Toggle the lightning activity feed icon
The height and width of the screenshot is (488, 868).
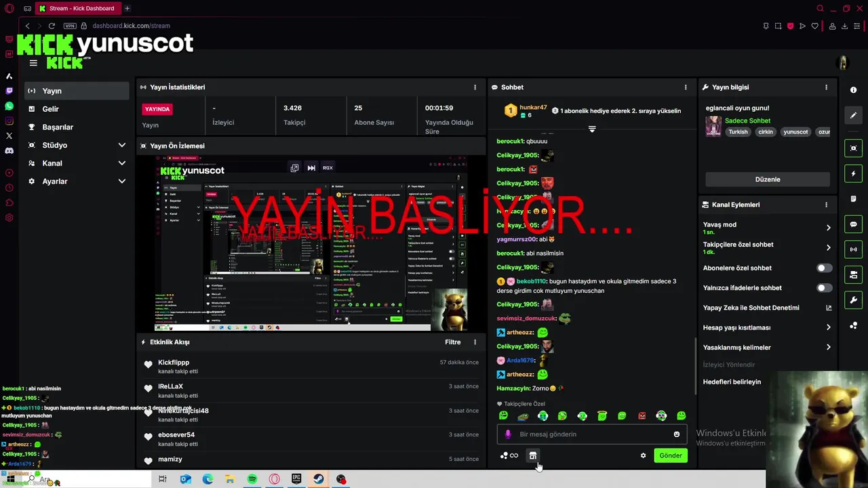coord(853,174)
